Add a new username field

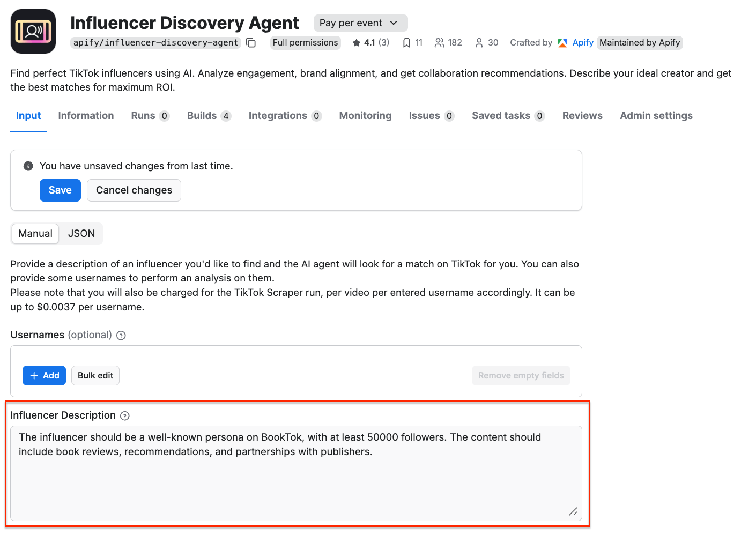(x=44, y=375)
